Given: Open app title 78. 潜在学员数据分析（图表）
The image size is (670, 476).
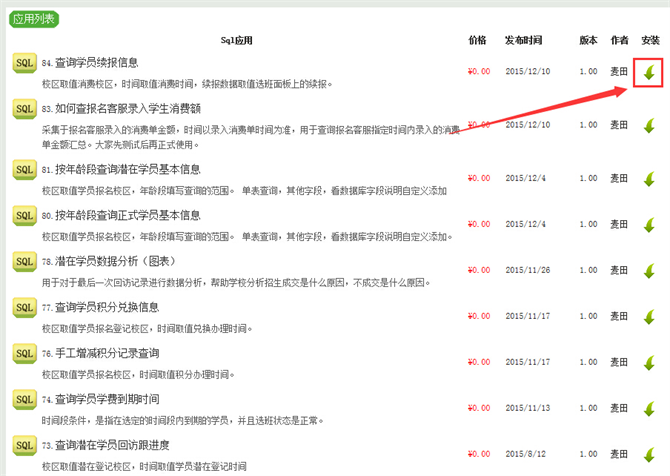Looking at the screenshot, I should click(x=109, y=262).
